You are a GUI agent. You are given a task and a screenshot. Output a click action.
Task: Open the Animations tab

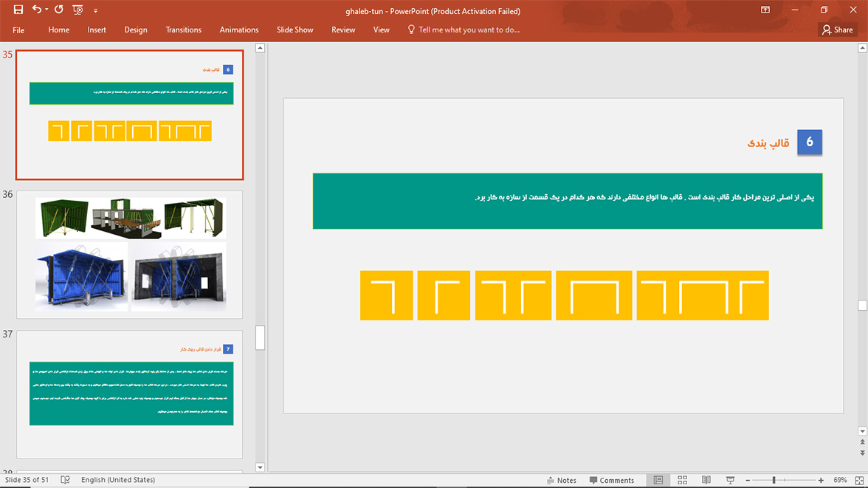click(x=239, y=30)
